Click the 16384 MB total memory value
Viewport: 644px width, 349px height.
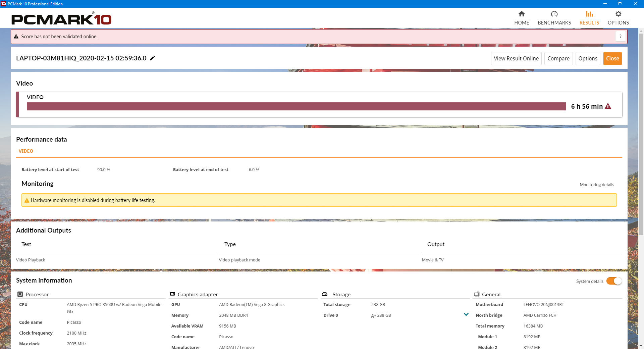[533, 326]
